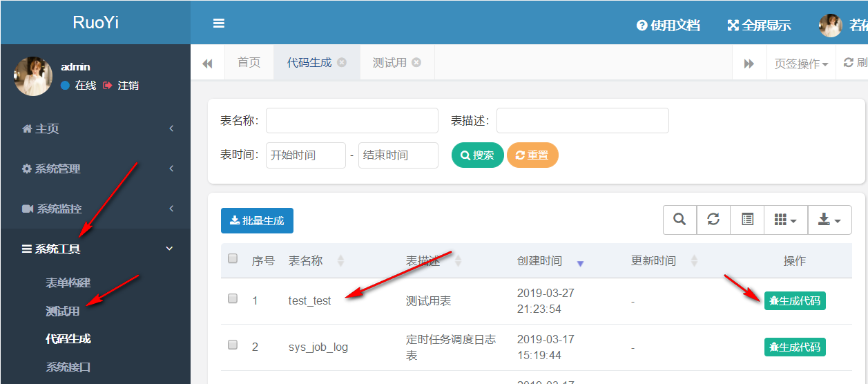868x384 pixels.
Task: Check the select-all header checkbox
Action: click(x=233, y=258)
